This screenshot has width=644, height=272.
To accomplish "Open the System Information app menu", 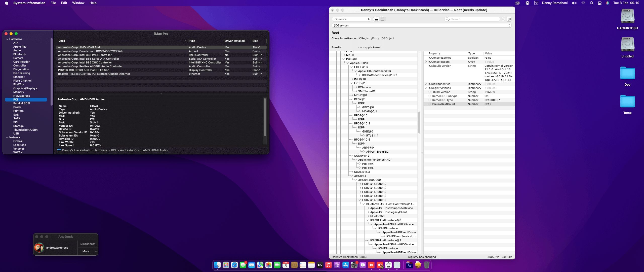I will point(29,3).
